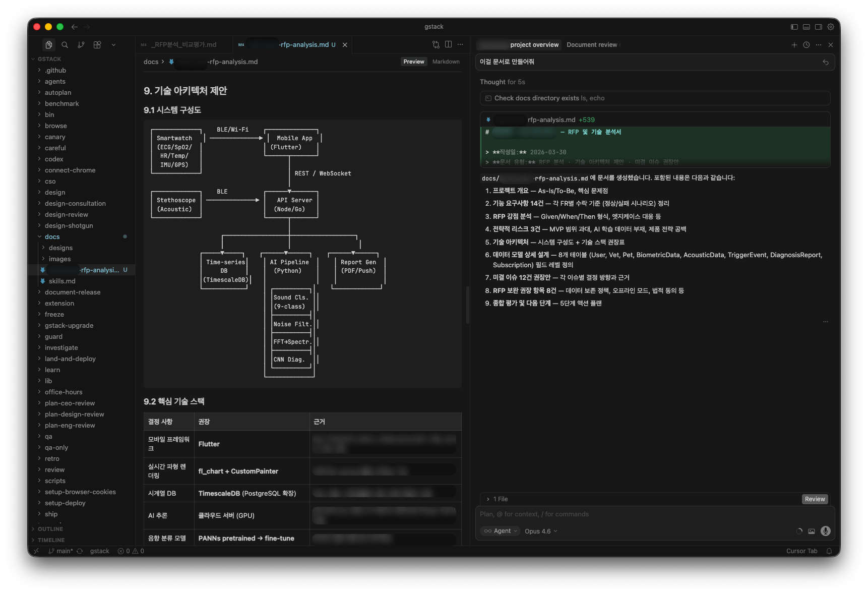This screenshot has height=594, width=868.
Task: Open the Opus 4.6 model dropdown
Action: point(541,531)
